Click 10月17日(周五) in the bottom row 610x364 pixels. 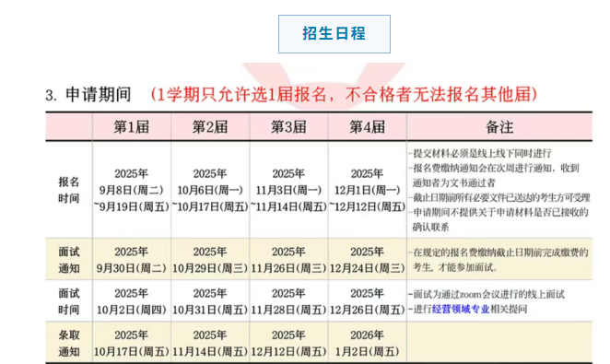132,351
